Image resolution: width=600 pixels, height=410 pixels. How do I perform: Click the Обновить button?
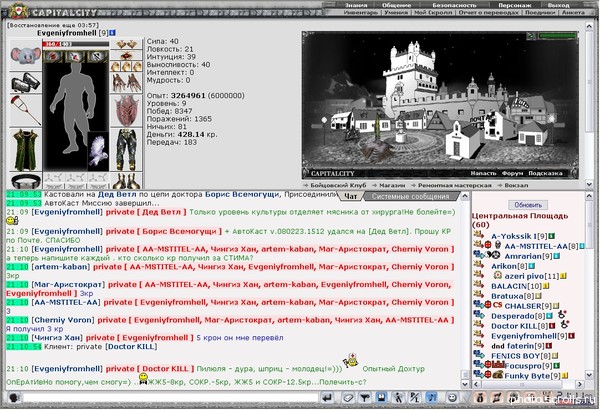(528, 205)
